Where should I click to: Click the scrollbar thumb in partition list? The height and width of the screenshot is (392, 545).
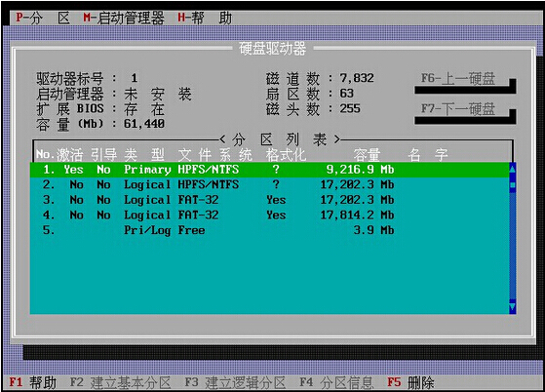pyautogui.click(x=512, y=185)
